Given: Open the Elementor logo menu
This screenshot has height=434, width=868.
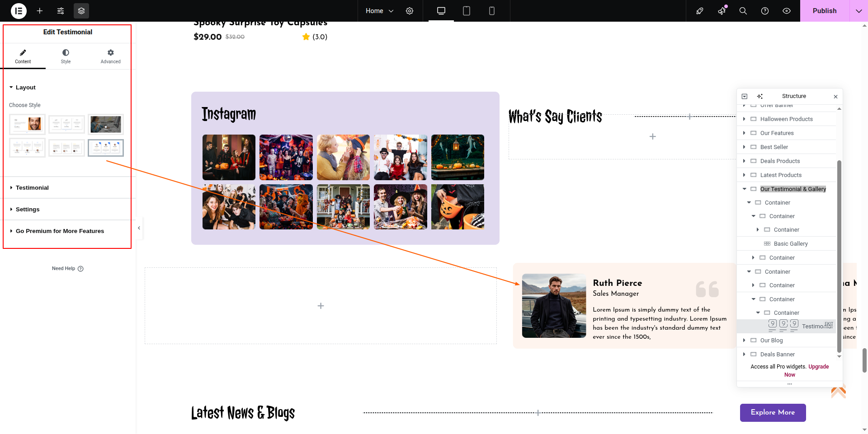Looking at the screenshot, I should (x=19, y=11).
